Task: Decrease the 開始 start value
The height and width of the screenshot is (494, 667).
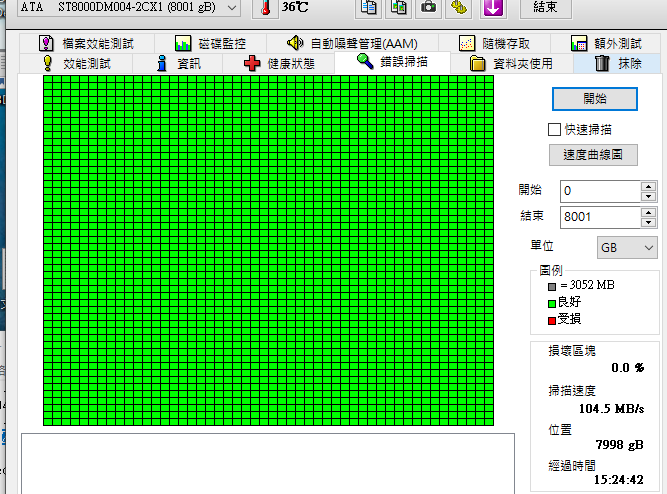Action: pos(649,196)
